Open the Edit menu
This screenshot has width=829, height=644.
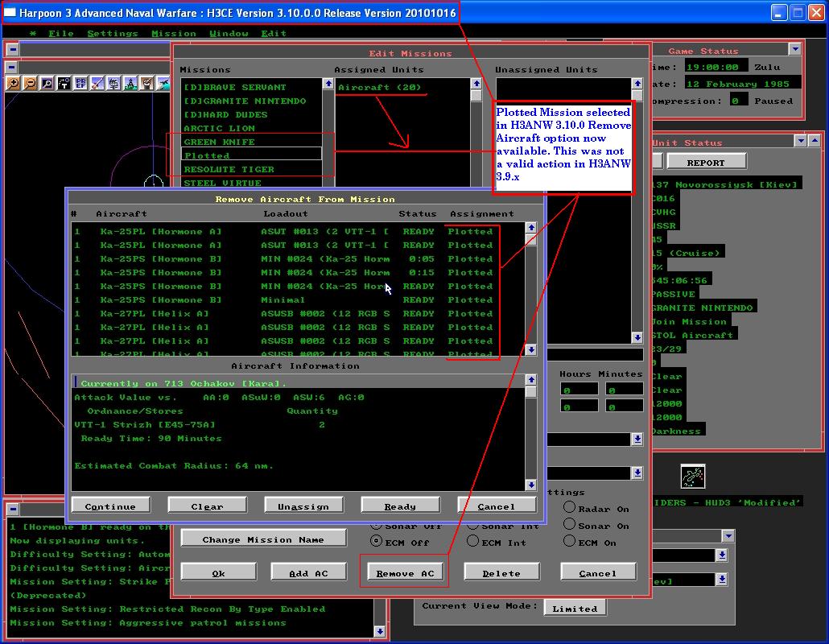pyautogui.click(x=274, y=33)
